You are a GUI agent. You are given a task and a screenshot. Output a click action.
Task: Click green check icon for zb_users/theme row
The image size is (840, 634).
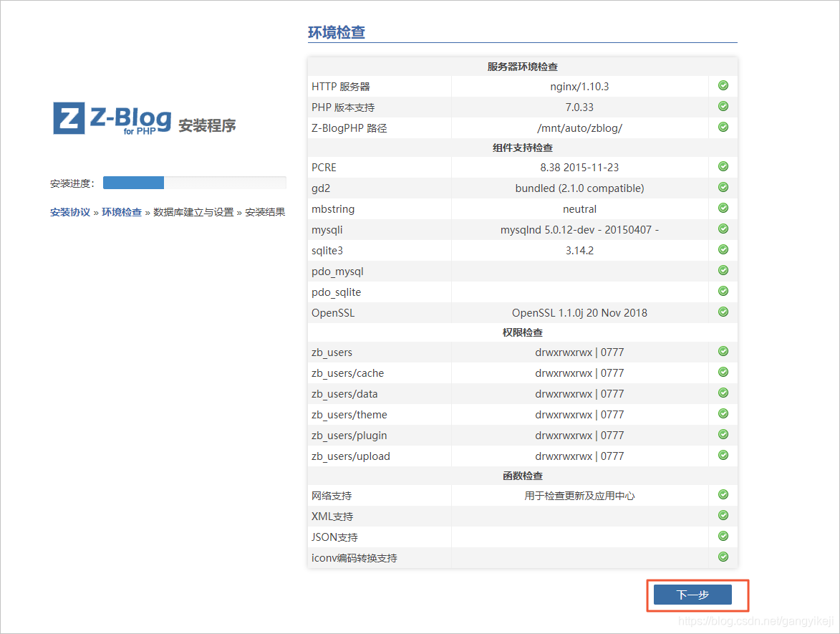coord(723,414)
